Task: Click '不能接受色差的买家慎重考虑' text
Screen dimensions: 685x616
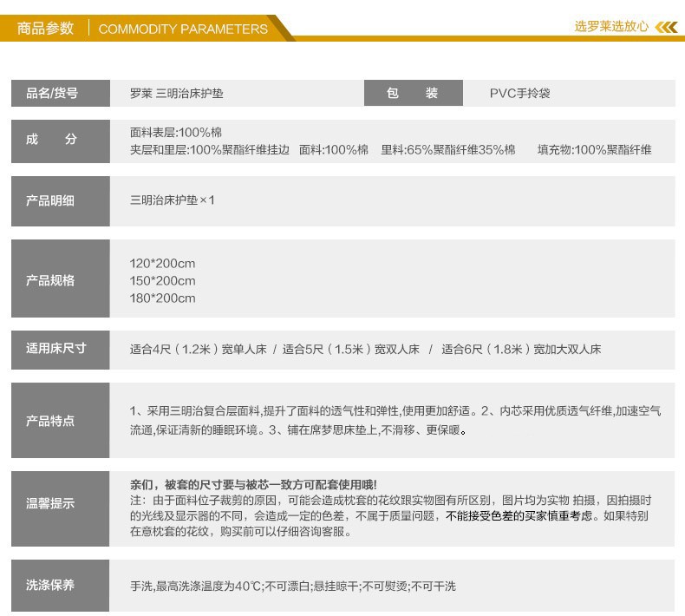Action: [519, 516]
